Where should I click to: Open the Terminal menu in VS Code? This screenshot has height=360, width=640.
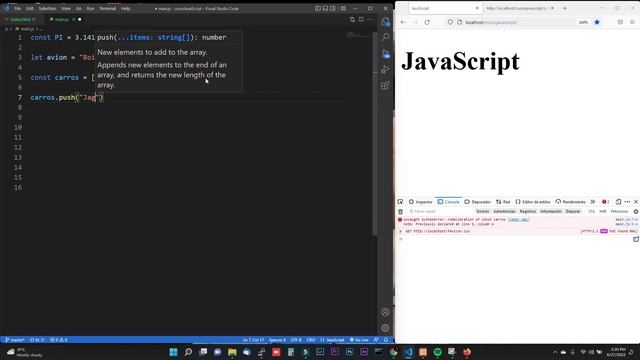(108, 8)
